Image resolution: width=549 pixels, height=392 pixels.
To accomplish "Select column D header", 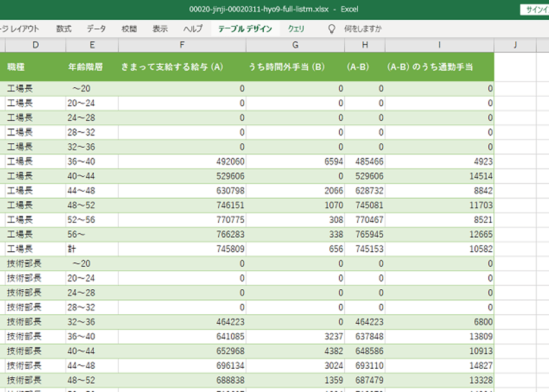I will [36, 45].
